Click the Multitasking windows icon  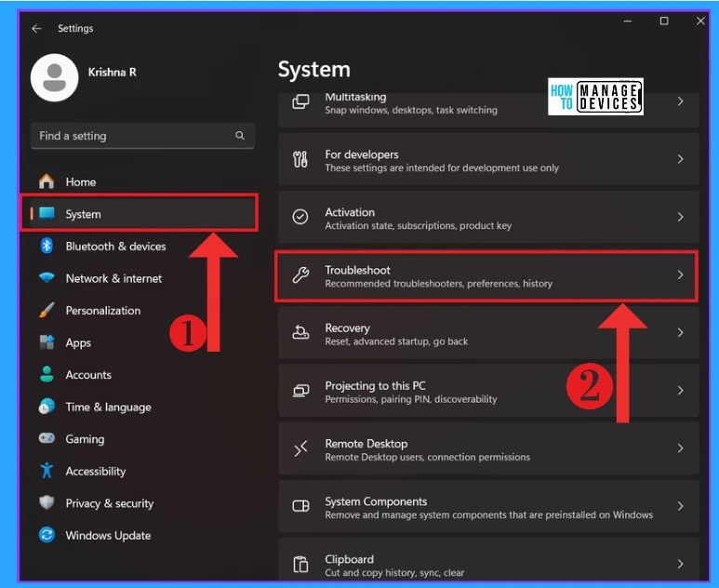300,101
